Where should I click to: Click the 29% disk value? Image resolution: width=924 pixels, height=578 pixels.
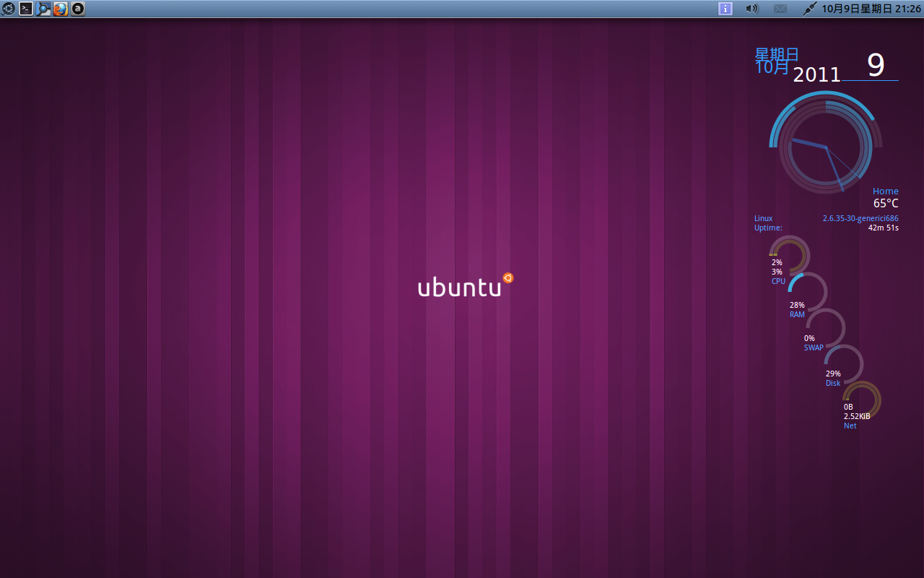click(x=833, y=374)
